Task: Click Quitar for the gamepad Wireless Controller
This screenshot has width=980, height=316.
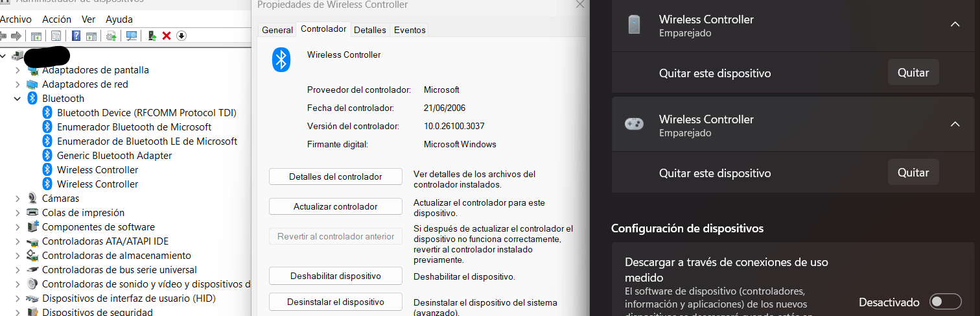Action: (913, 173)
